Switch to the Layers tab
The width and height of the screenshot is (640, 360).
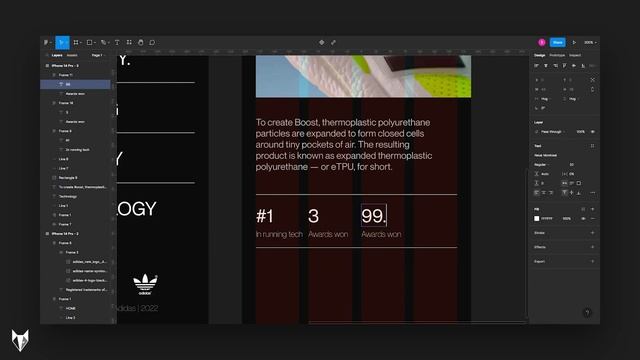pos(57,55)
